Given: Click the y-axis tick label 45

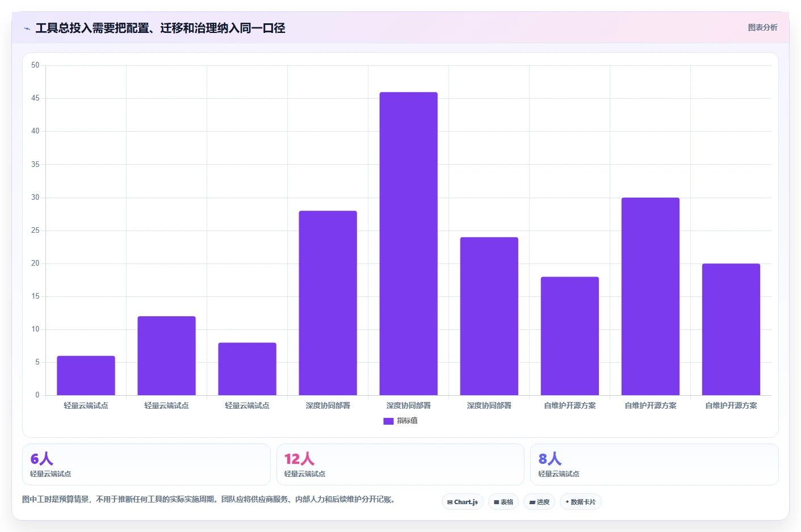Looking at the screenshot, I should 35,98.
